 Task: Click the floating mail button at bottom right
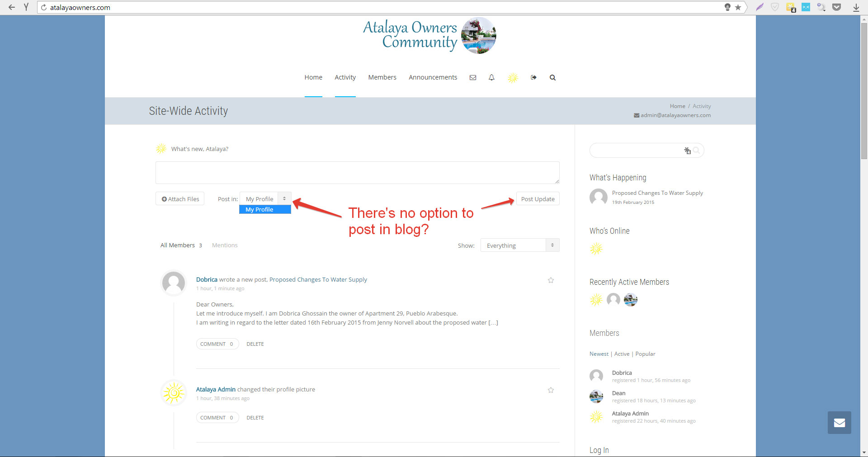coord(839,423)
